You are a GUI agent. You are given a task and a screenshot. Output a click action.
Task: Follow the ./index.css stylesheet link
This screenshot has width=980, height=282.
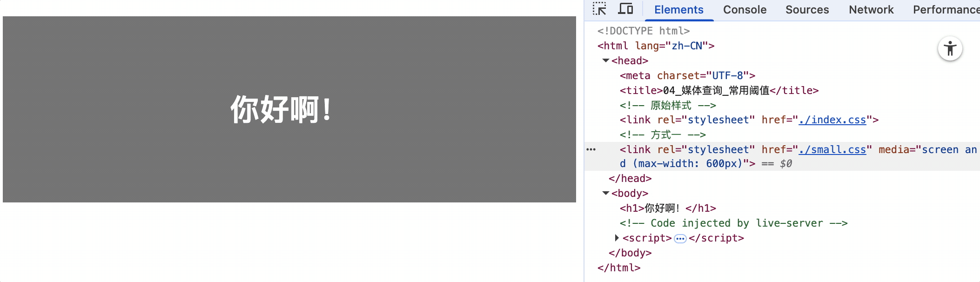[832, 120]
